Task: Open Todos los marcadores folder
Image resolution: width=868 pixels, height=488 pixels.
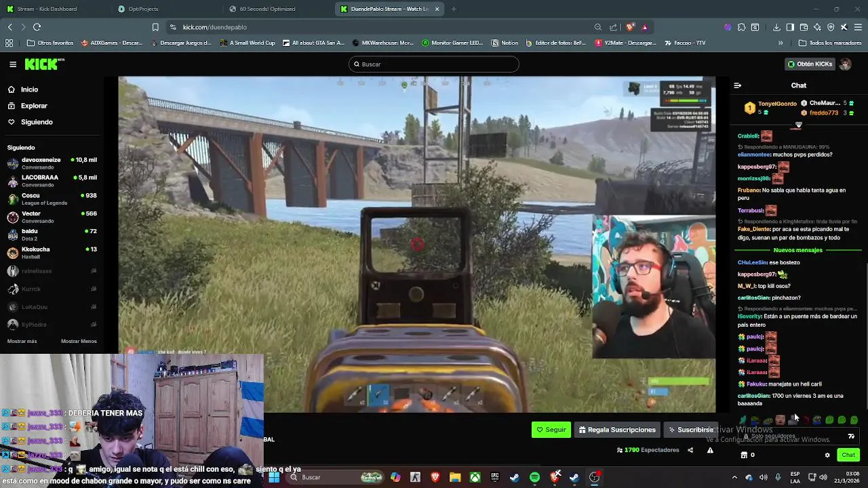Action: coord(830,43)
